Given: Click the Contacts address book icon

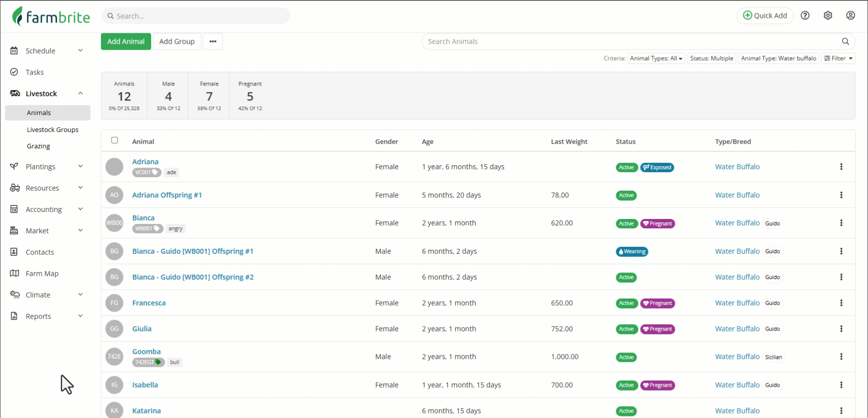Looking at the screenshot, I should [x=14, y=252].
